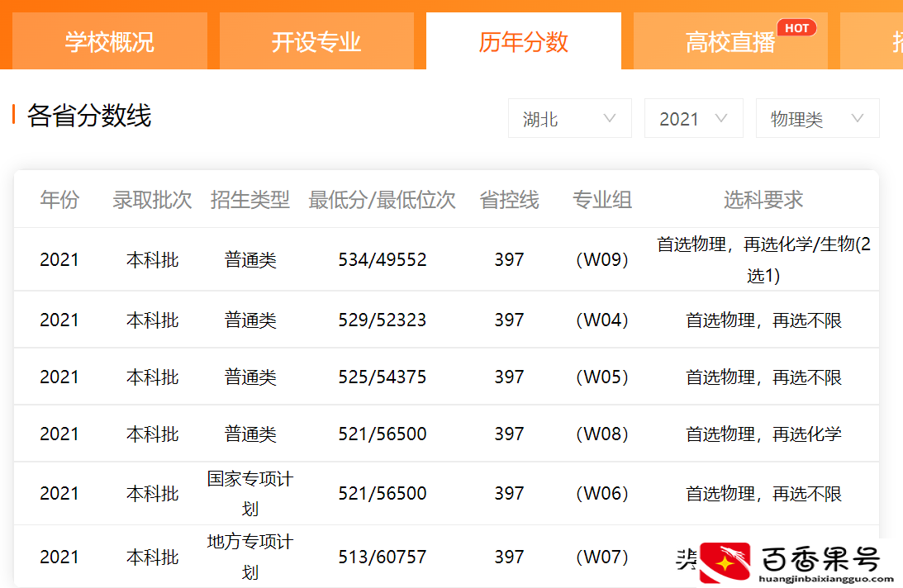This screenshot has width=903, height=588.
Task: Click the (W08) major group cell
Action: tap(601, 434)
